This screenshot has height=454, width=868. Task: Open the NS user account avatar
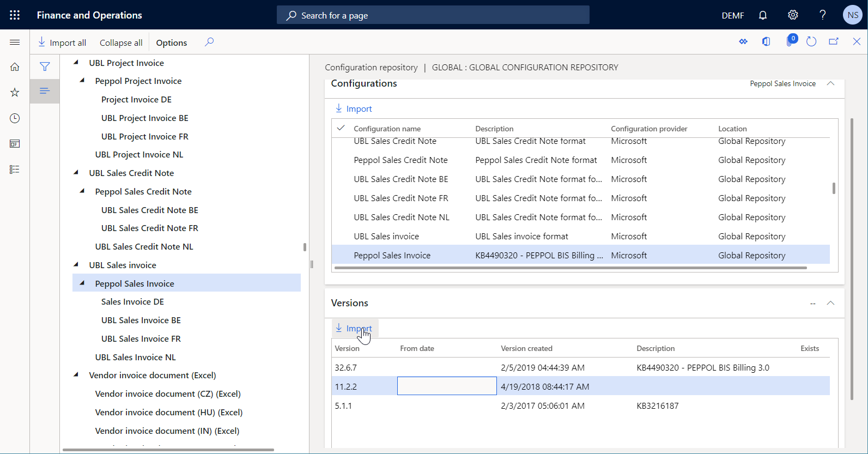[853, 15]
